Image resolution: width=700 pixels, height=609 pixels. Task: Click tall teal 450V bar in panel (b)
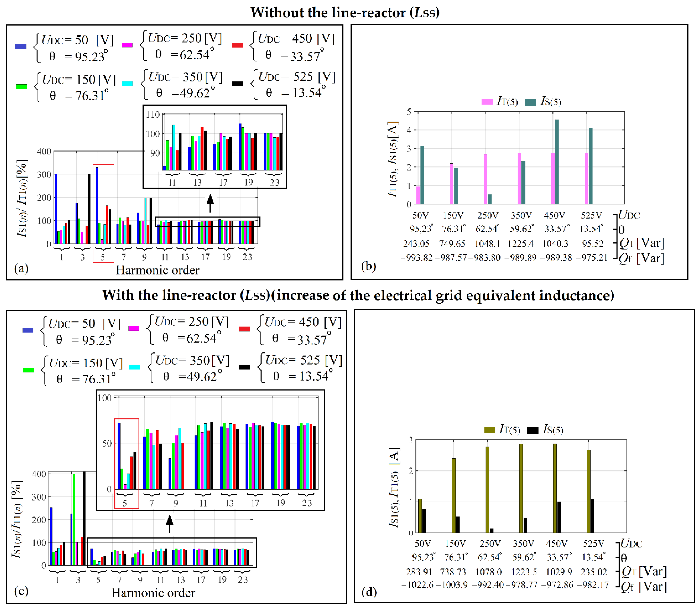coord(557,161)
